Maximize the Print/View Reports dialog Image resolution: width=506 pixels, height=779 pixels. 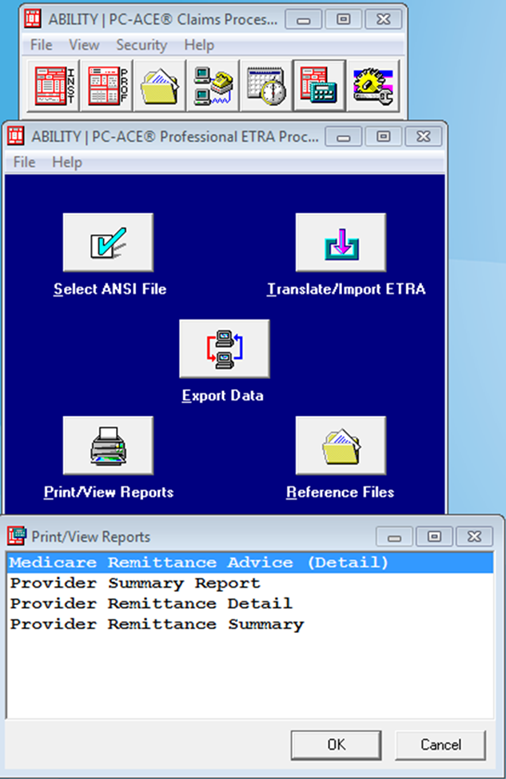coord(434,537)
